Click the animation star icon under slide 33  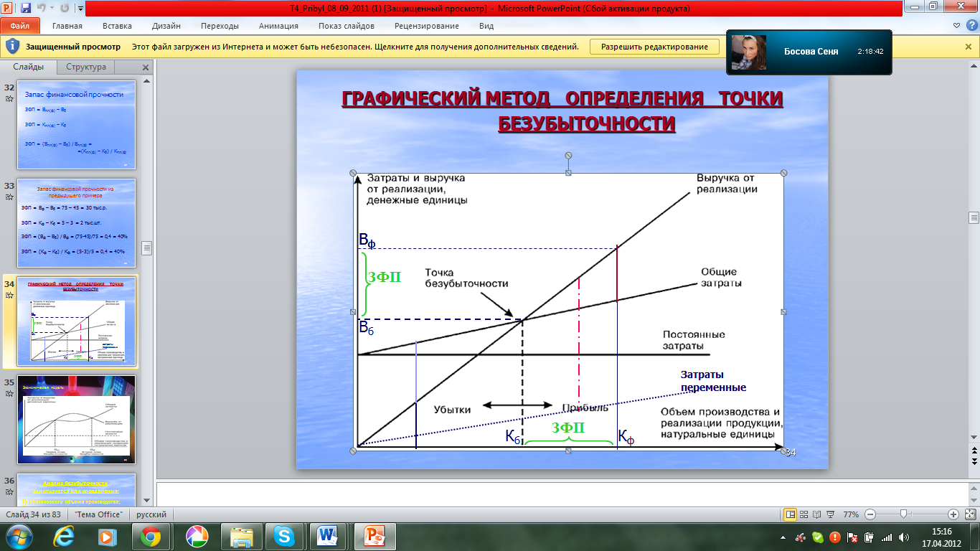pyautogui.click(x=9, y=197)
